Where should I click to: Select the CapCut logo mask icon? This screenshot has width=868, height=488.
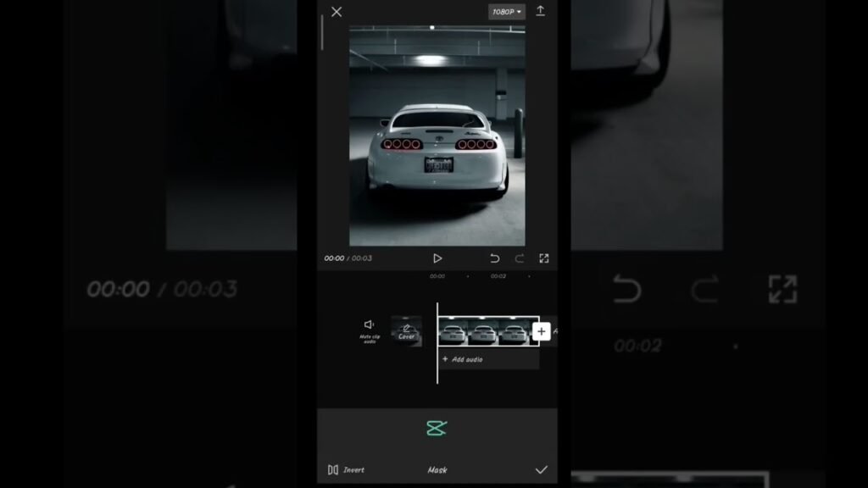click(437, 429)
